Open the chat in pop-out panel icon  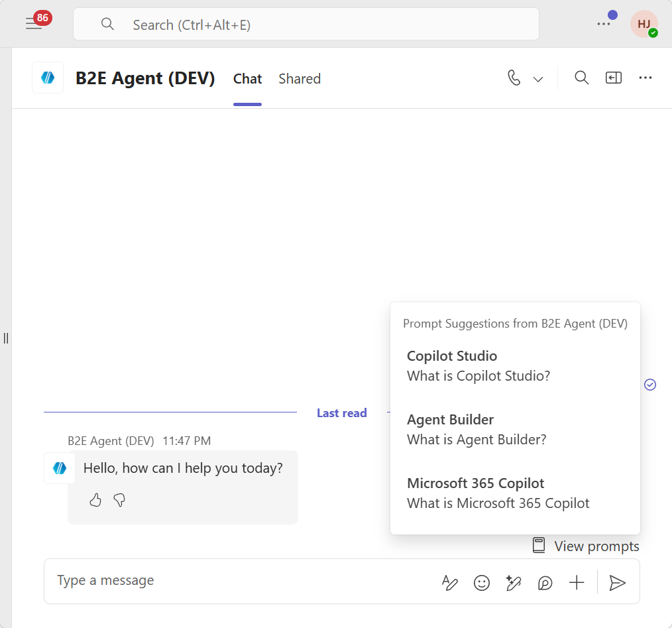614,78
